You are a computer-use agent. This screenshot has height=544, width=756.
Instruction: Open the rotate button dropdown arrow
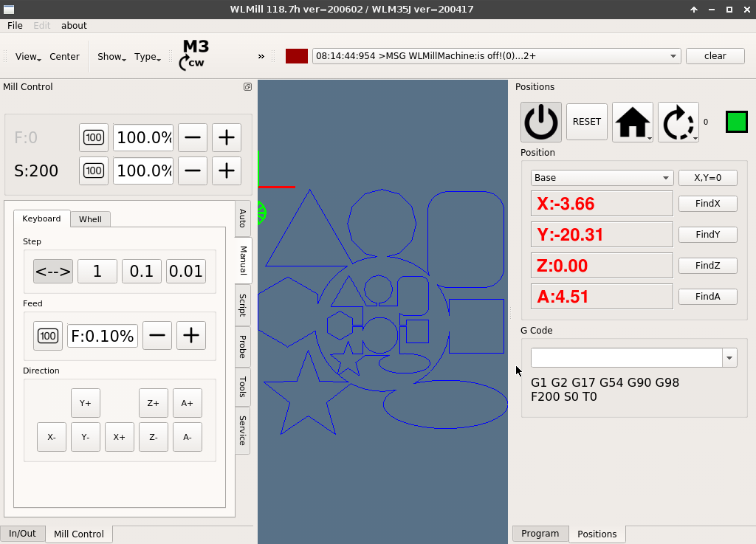pos(695,138)
